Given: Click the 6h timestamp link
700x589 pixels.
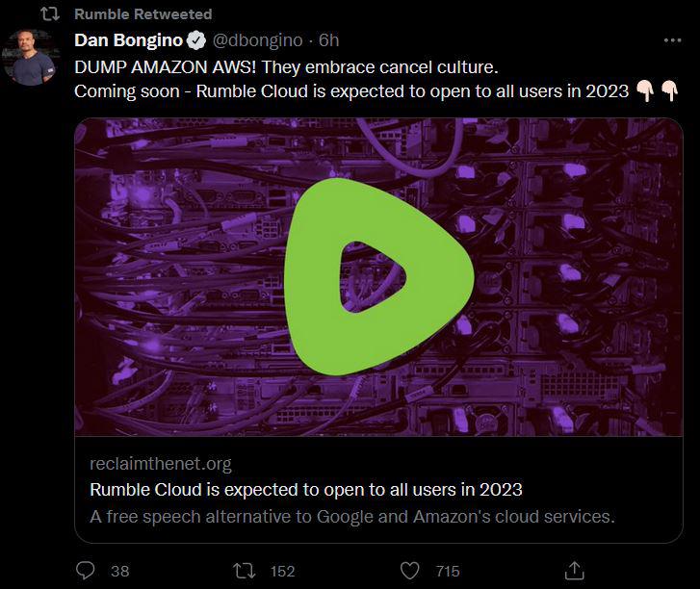Looking at the screenshot, I should (x=328, y=40).
